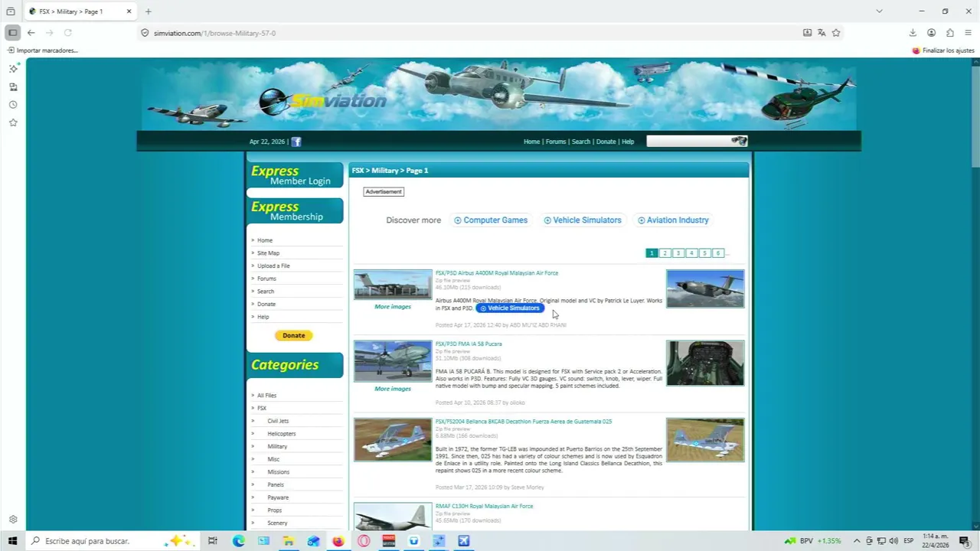
Task: Click the volume icon in system tray
Action: [x=894, y=541]
